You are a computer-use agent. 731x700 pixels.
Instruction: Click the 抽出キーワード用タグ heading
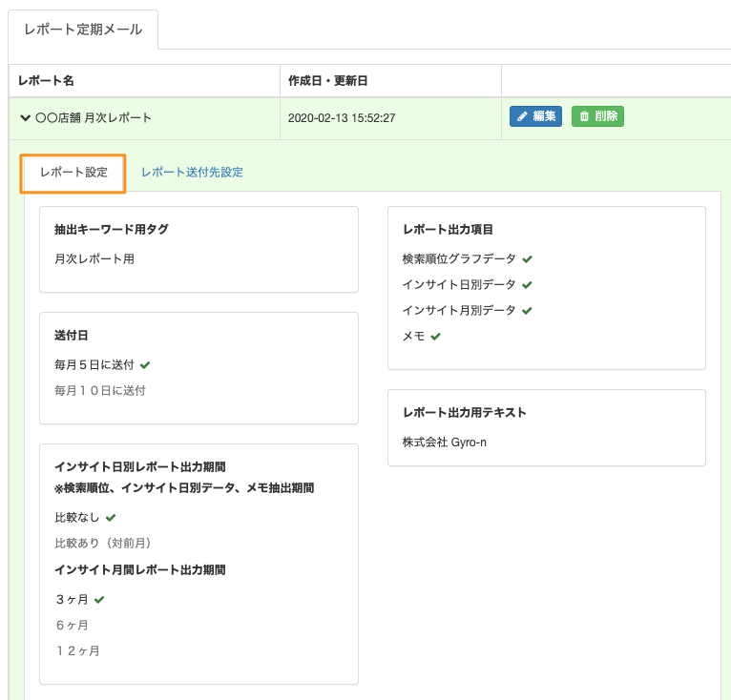tap(112, 229)
